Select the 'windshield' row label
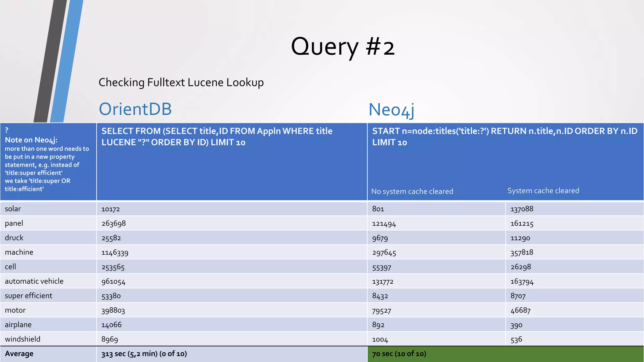 [x=23, y=339]
